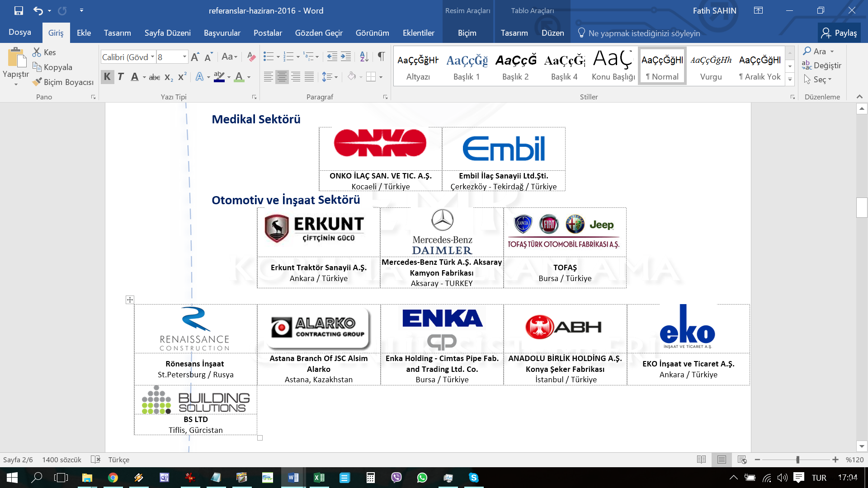This screenshot has width=868, height=488.
Task: Toggle Print Layout view
Action: coord(722,460)
